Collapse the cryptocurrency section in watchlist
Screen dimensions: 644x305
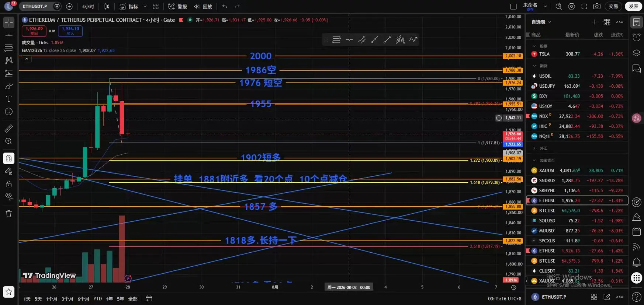(x=534, y=160)
